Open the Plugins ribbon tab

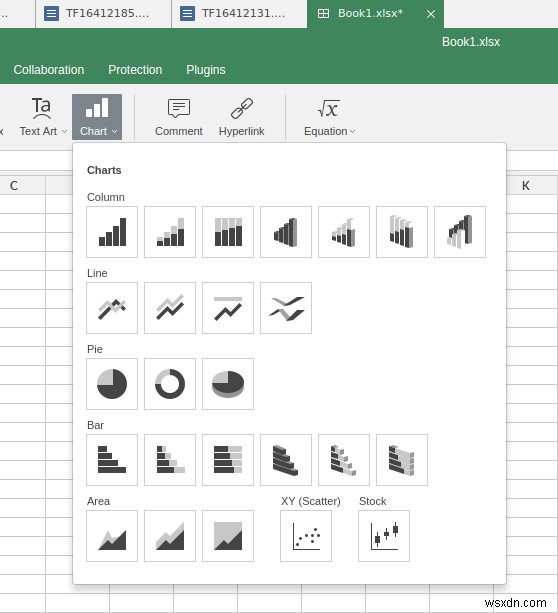(206, 70)
